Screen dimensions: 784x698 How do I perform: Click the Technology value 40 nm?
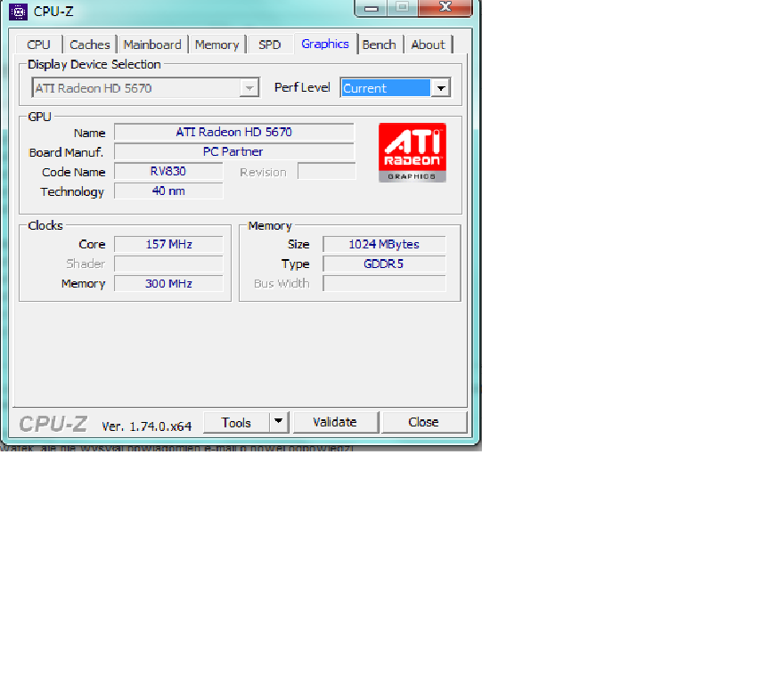(168, 191)
